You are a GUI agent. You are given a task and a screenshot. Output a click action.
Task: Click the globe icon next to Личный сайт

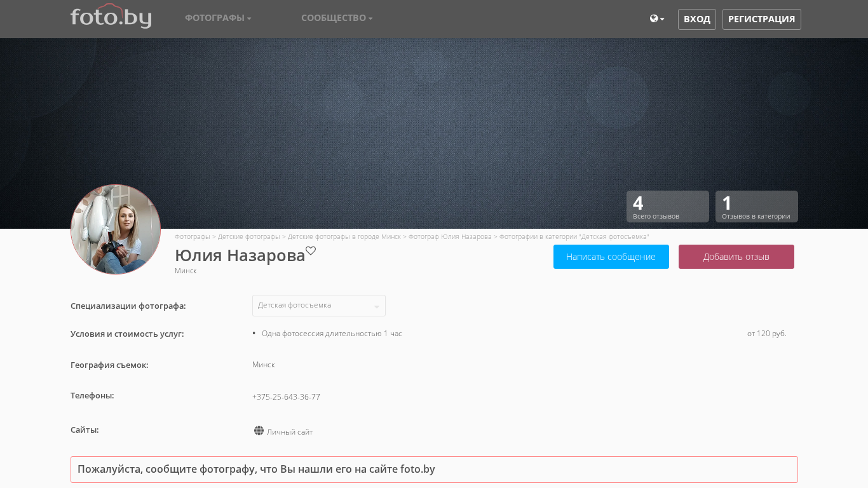click(259, 431)
